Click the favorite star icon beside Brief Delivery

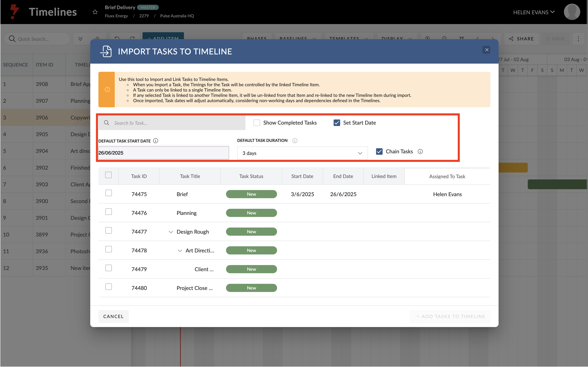tap(95, 12)
